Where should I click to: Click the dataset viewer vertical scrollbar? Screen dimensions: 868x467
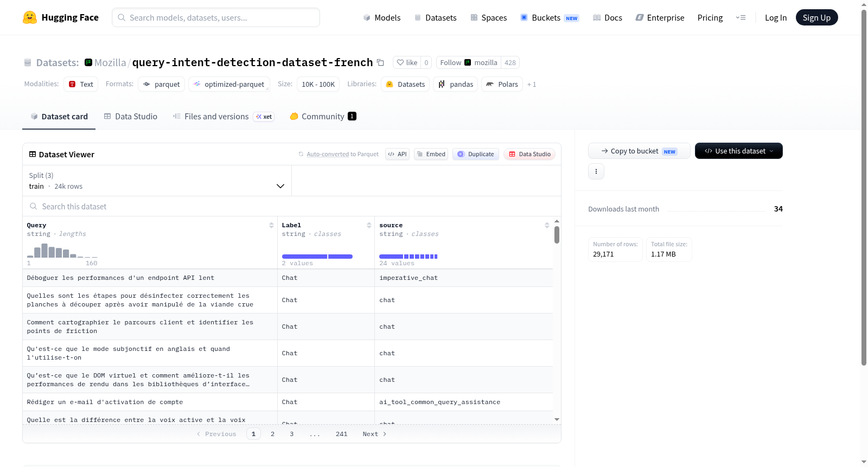click(557, 235)
